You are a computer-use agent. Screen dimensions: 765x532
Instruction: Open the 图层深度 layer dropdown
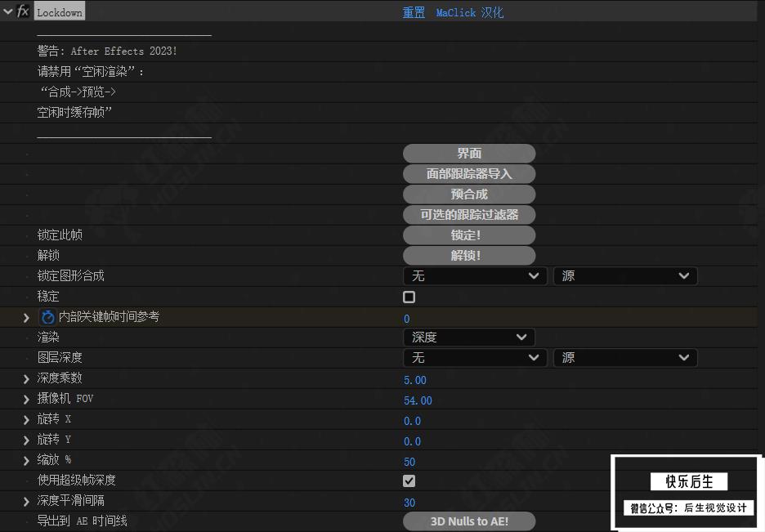click(475, 358)
